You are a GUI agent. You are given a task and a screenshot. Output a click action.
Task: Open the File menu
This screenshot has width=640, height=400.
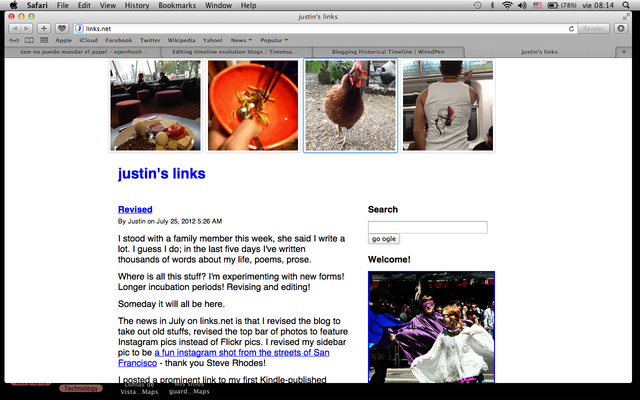[62, 5]
